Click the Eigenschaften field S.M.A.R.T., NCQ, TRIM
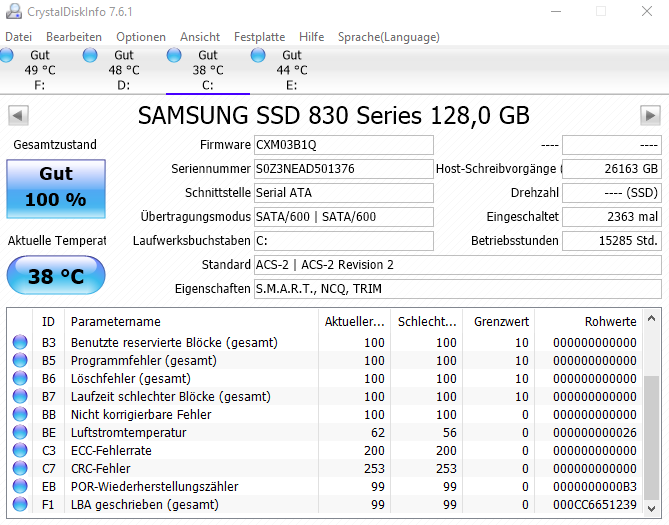 pos(458,289)
